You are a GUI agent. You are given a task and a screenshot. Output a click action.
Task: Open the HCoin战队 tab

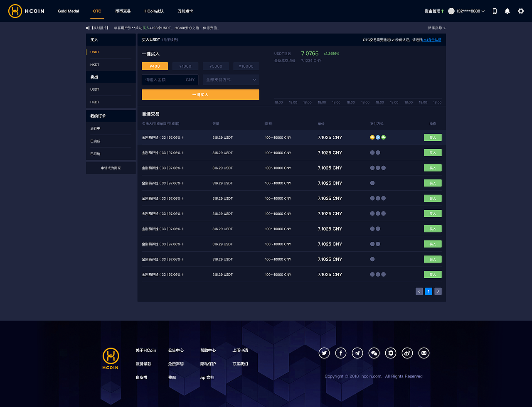pos(154,11)
